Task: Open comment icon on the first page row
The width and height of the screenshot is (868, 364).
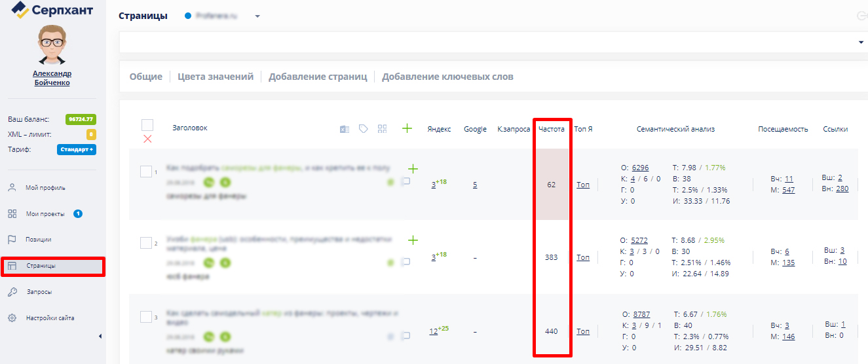Action: tap(406, 182)
